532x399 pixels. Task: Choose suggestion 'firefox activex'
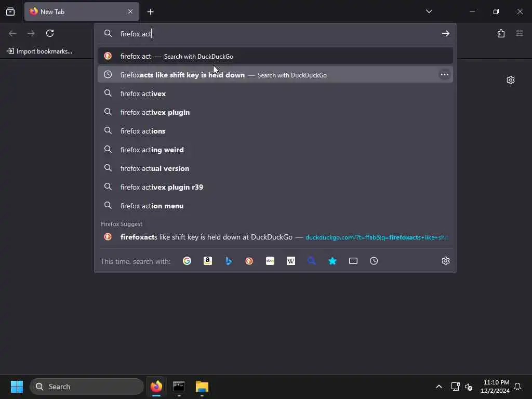click(275, 94)
